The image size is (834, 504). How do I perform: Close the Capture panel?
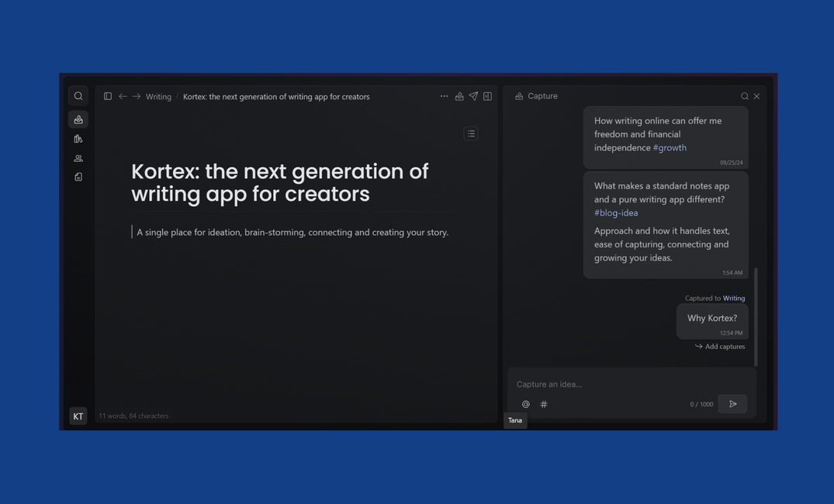pyautogui.click(x=757, y=96)
